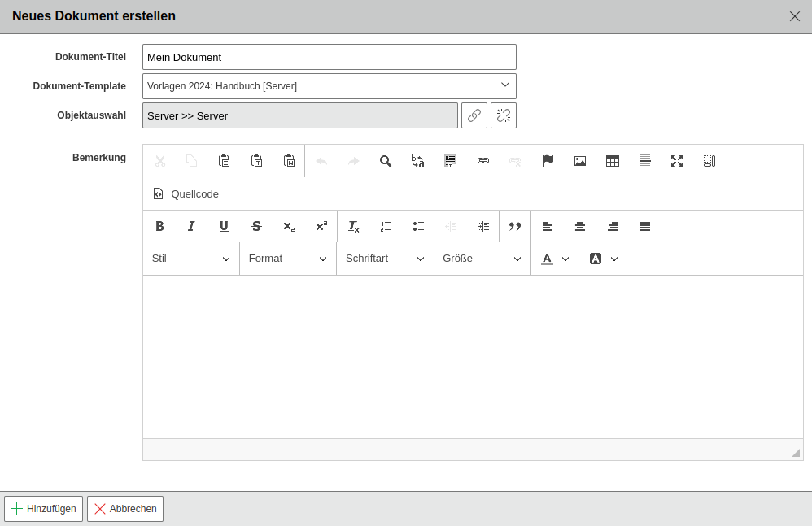This screenshot has height=526, width=812.
Task: Open link dialog via chain icon
Action: 482,161
